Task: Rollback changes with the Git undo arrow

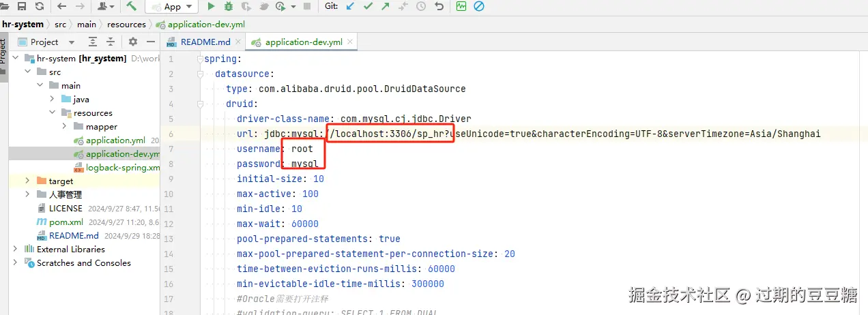Action: pyautogui.click(x=439, y=6)
